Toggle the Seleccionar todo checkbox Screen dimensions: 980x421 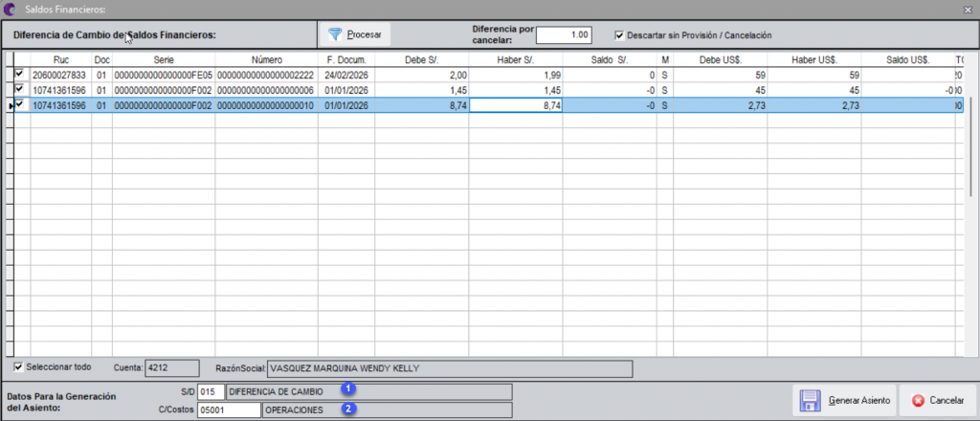coord(17,366)
